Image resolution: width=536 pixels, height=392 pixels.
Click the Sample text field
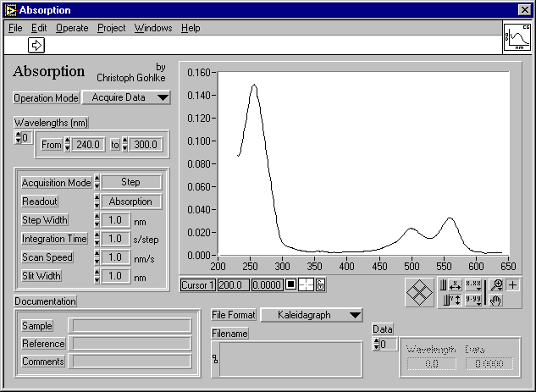click(130, 325)
